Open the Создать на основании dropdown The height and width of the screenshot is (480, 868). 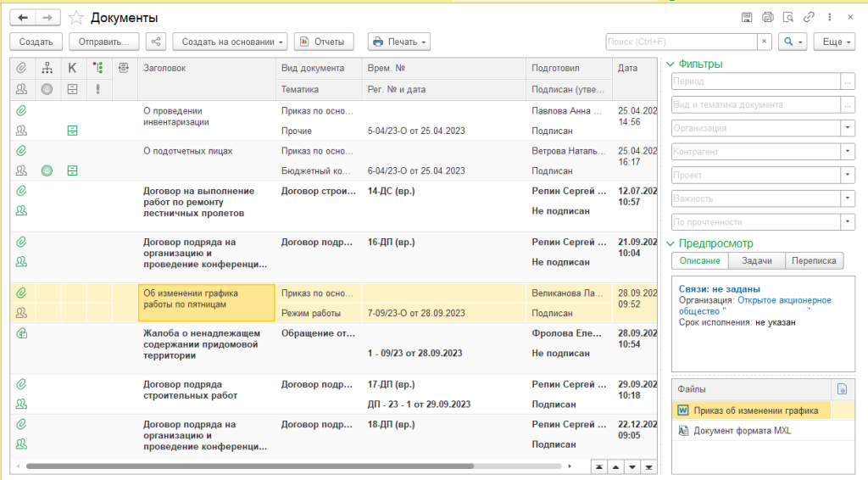(229, 42)
